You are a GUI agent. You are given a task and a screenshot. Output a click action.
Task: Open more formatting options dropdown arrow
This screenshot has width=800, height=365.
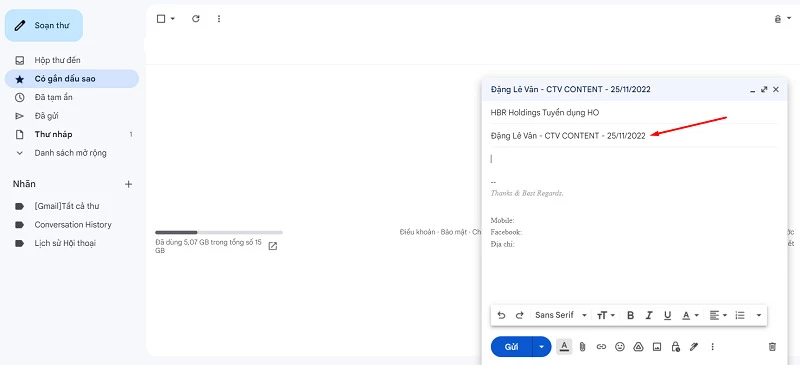tap(759, 315)
